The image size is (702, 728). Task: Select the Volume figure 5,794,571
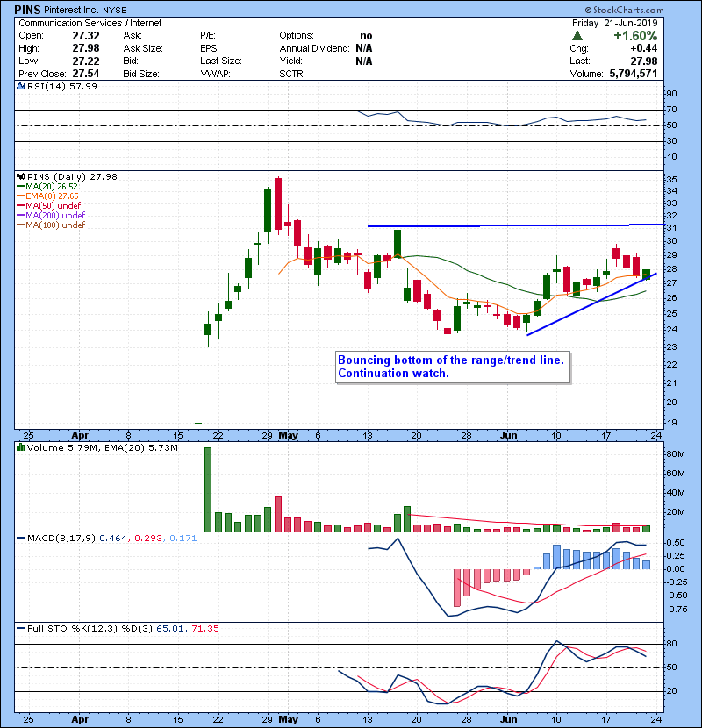[x=634, y=74]
